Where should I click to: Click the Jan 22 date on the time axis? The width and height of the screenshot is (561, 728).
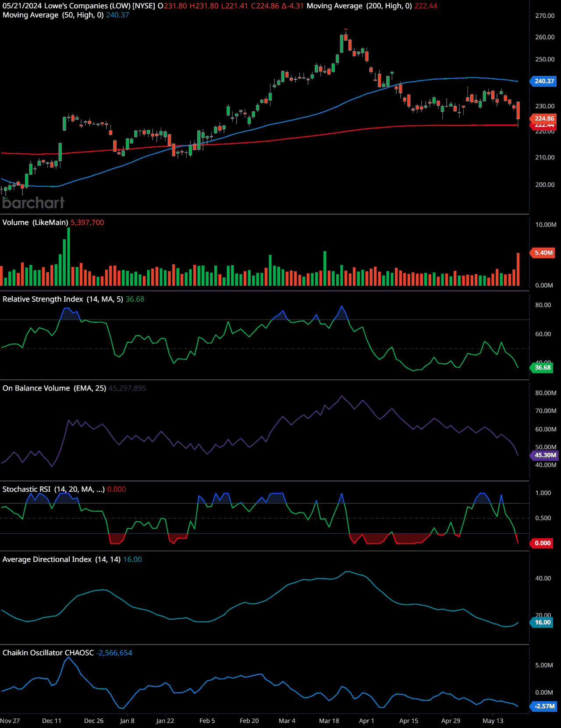[x=165, y=721]
